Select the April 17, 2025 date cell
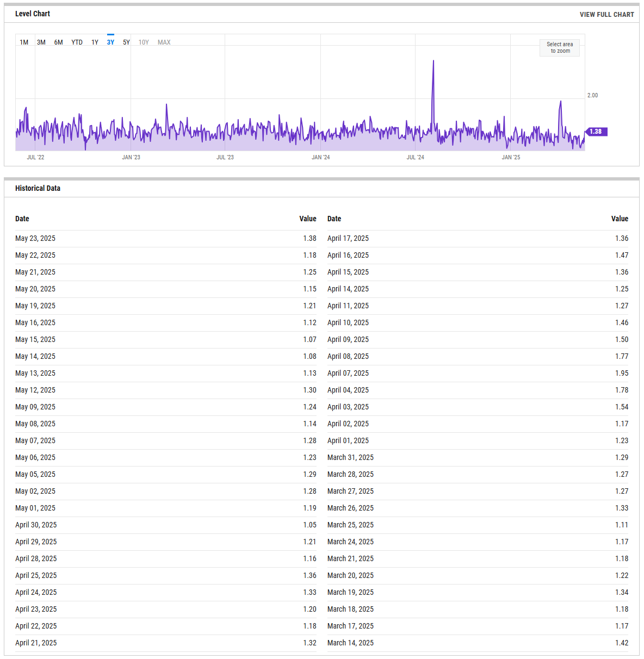 tap(348, 238)
